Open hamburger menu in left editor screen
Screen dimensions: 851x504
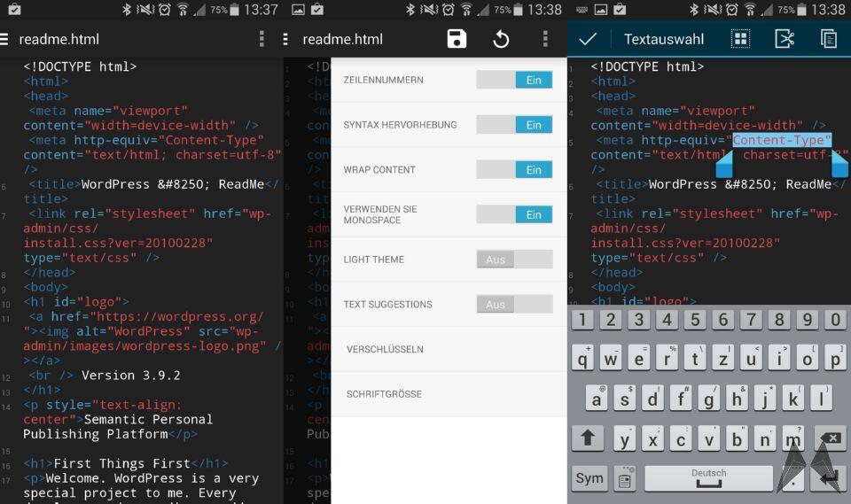[x=4, y=39]
